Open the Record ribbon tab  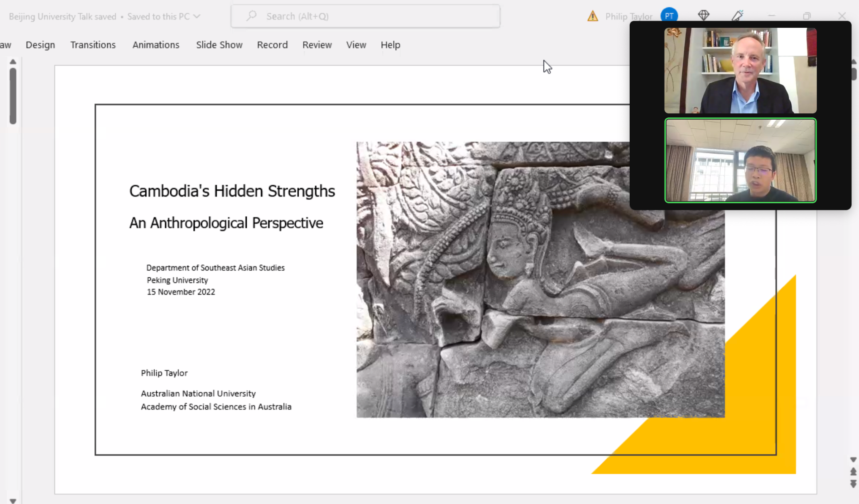coord(272,45)
